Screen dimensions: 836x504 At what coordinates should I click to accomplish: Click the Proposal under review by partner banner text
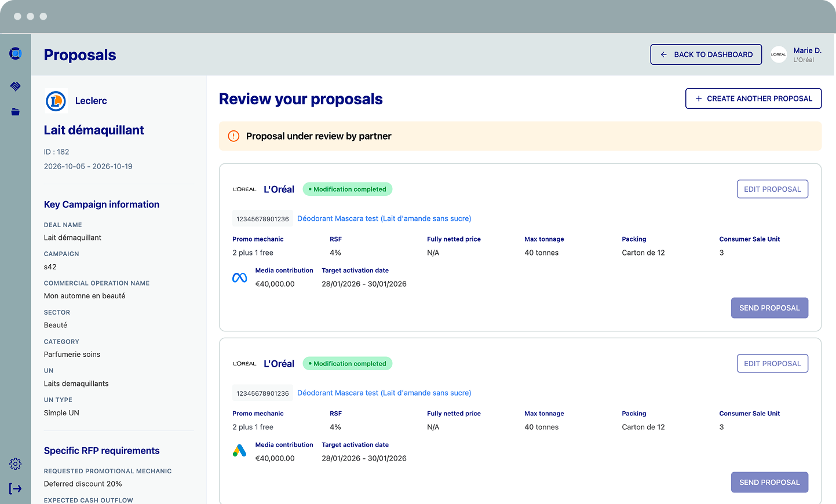(319, 136)
